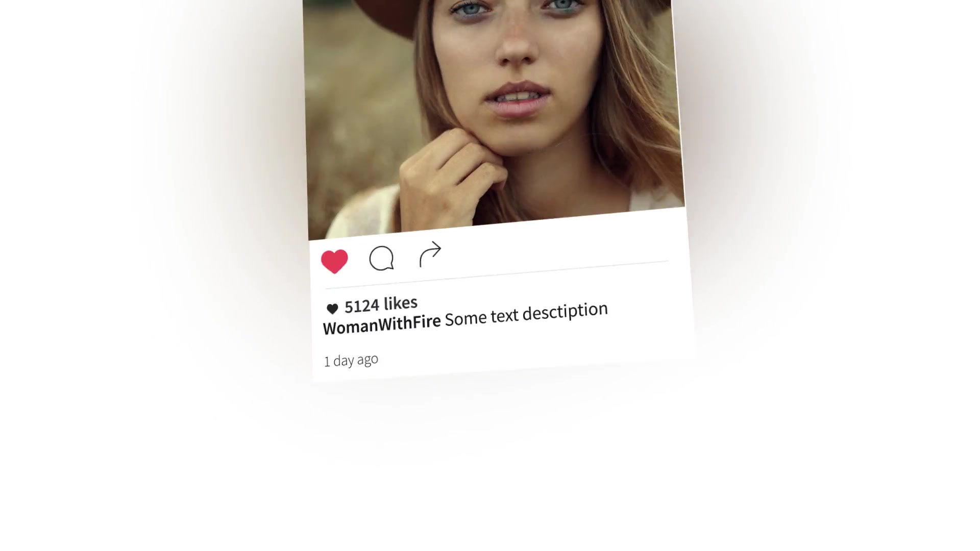Viewport: 980px width, 551px height.
Task: Open the WomanWithFire profile
Action: coord(382,324)
